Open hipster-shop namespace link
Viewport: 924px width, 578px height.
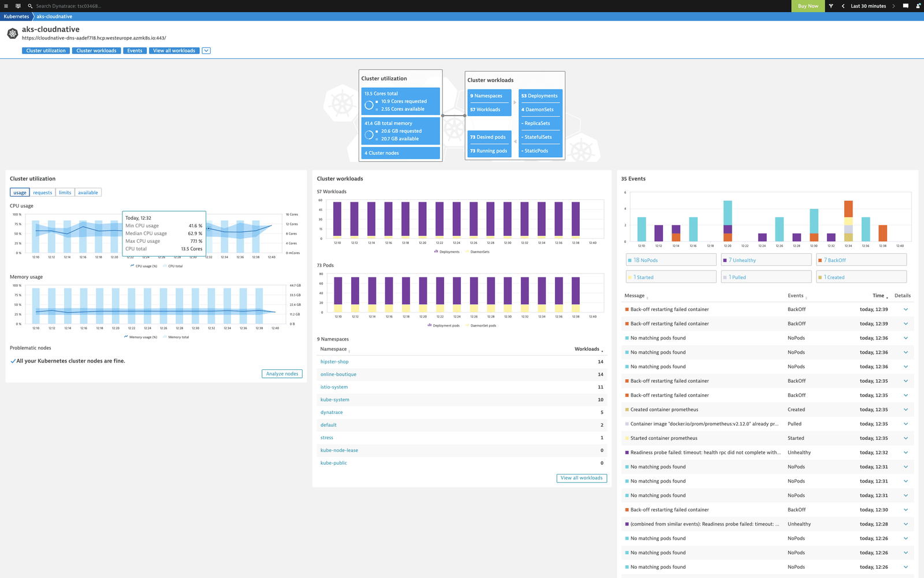pyautogui.click(x=334, y=362)
